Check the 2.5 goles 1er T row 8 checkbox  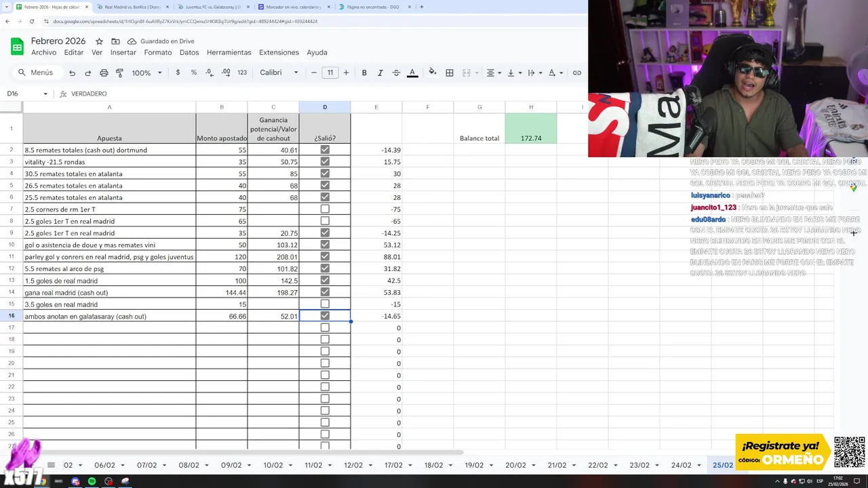coord(325,221)
